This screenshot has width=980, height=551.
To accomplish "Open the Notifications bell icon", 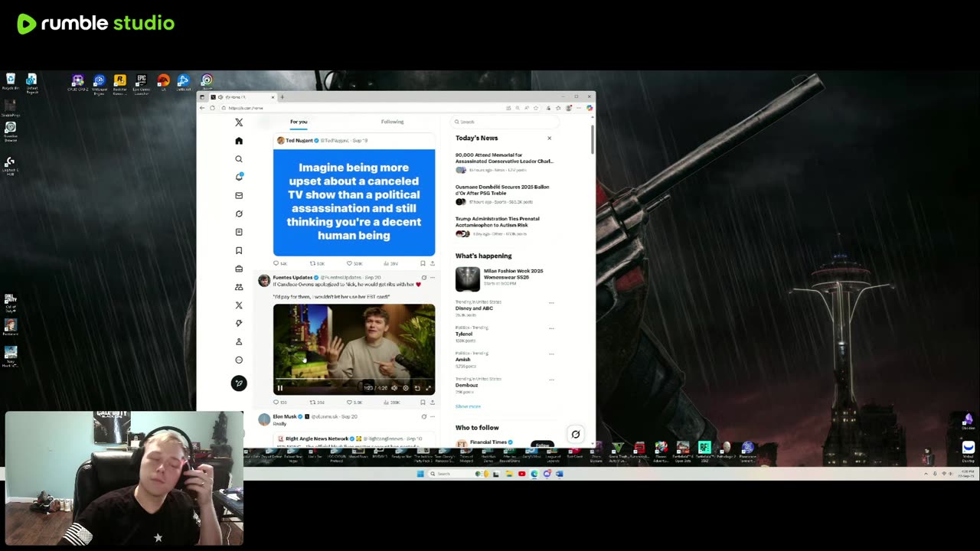I will tap(239, 177).
